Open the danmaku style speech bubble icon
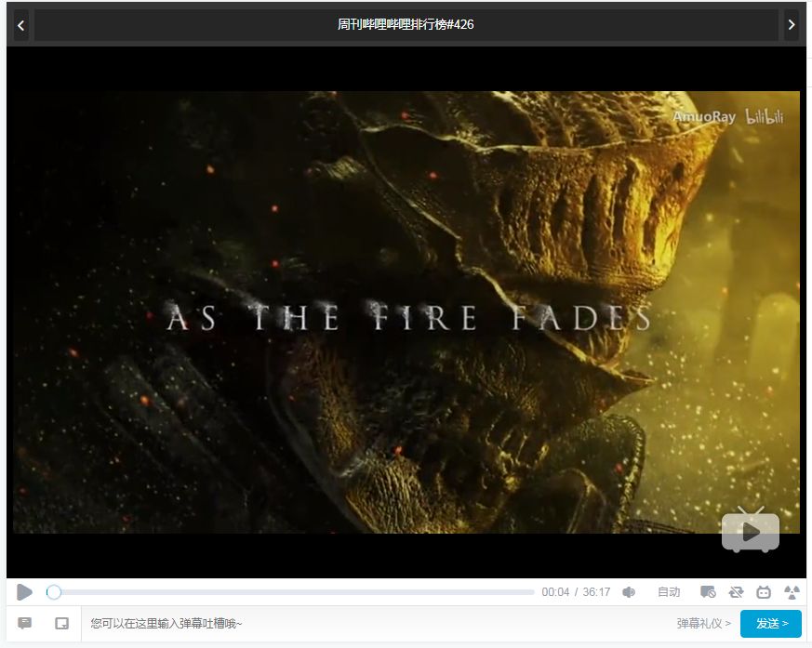812x648 pixels. [24, 623]
